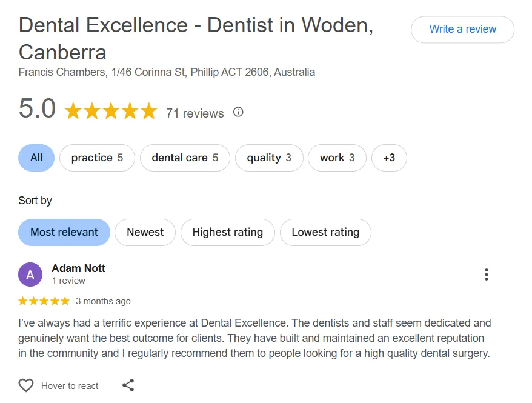Click the gold star rating beside 5.0
The height and width of the screenshot is (403, 532).
point(110,112)
